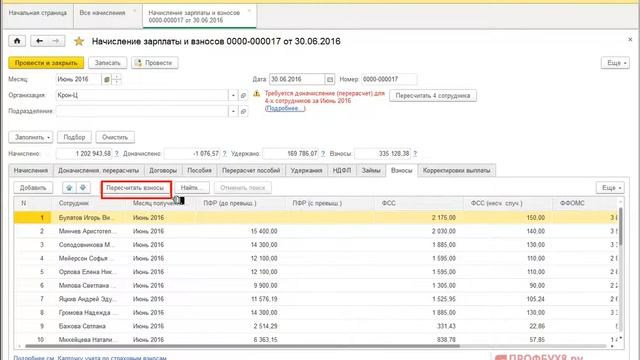The image size is (640, 360).
Task: Select row Яцюв Андрей
Action: 316,299
